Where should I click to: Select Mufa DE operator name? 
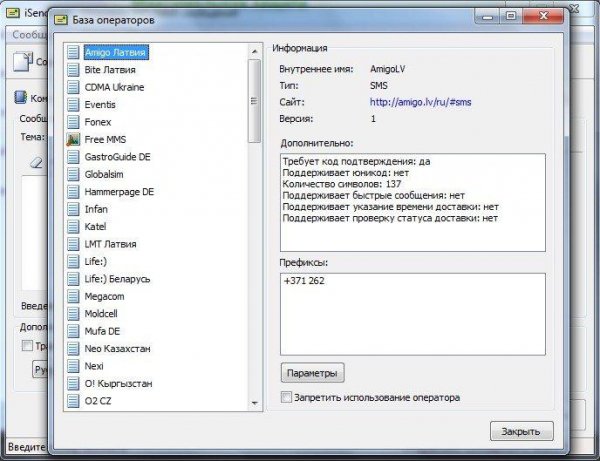102,331
